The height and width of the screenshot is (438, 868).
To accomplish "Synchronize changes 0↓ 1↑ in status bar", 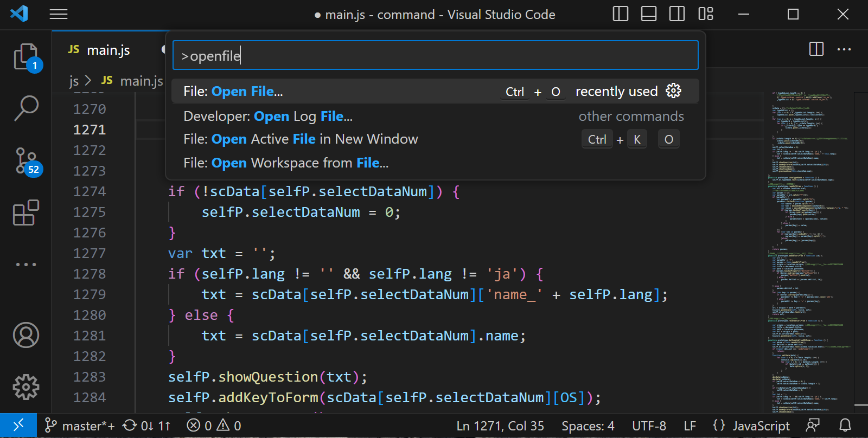I will tap(146, 426).
